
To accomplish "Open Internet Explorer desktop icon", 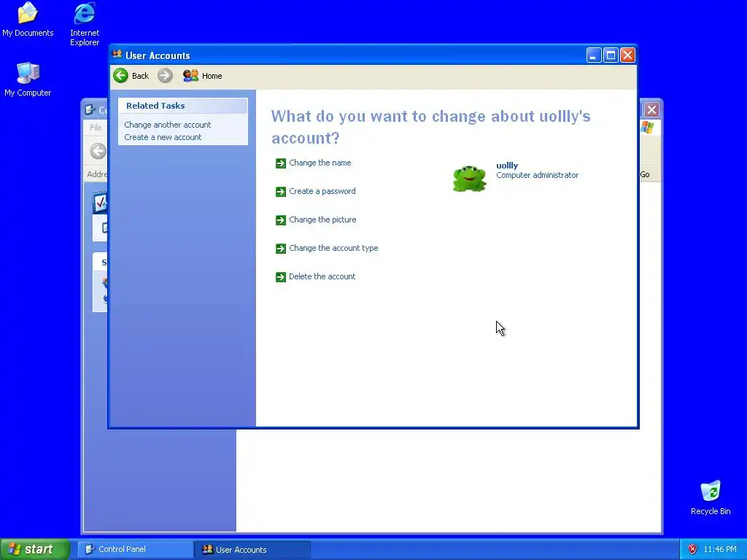I will (85, 24).
